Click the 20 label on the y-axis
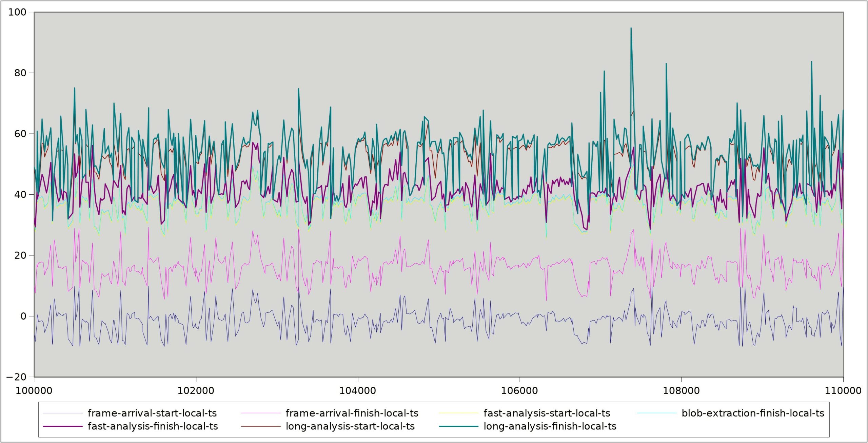This screenshot has width=868, height=443. [x=20, y=255]
